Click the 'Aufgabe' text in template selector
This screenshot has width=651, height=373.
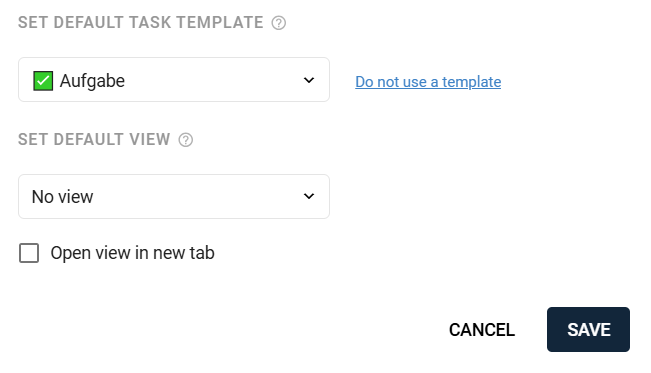[x=92, y=81]
